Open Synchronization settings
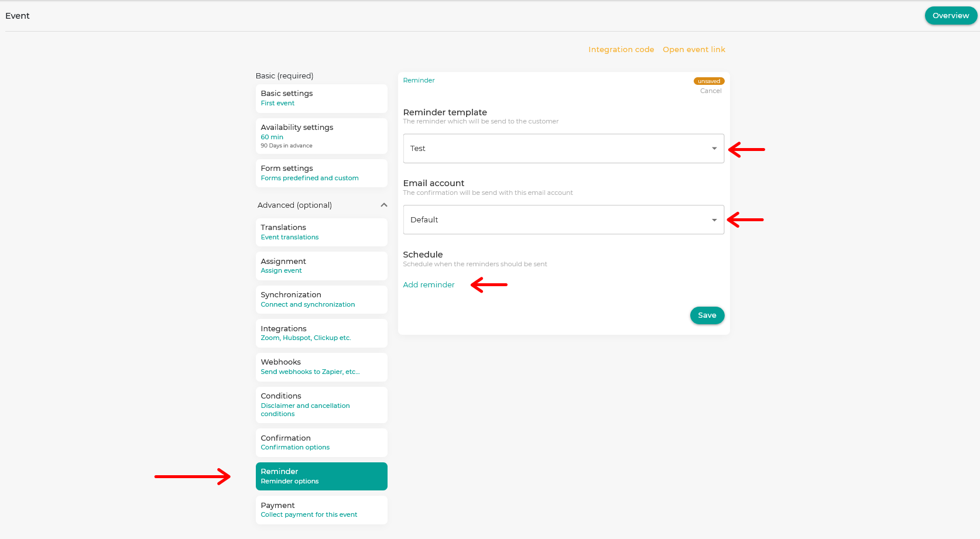980x539 pixels. tap(321, 300)
